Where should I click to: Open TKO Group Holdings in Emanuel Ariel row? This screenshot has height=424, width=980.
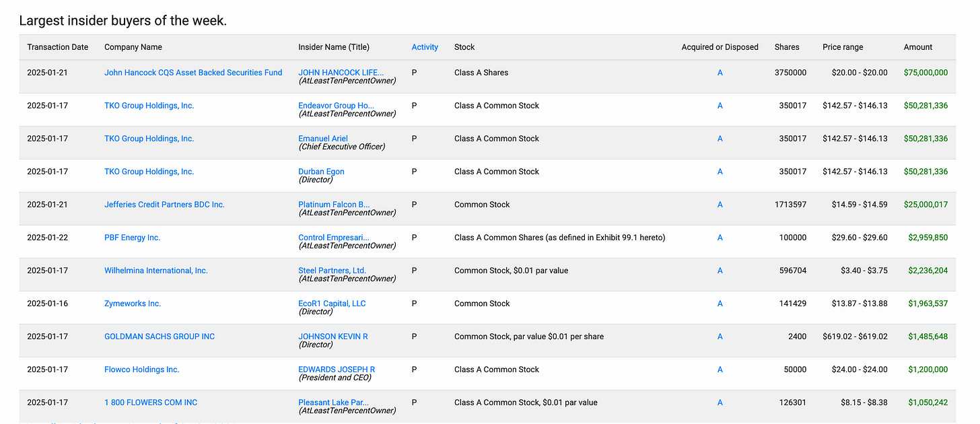click(149, 139)
